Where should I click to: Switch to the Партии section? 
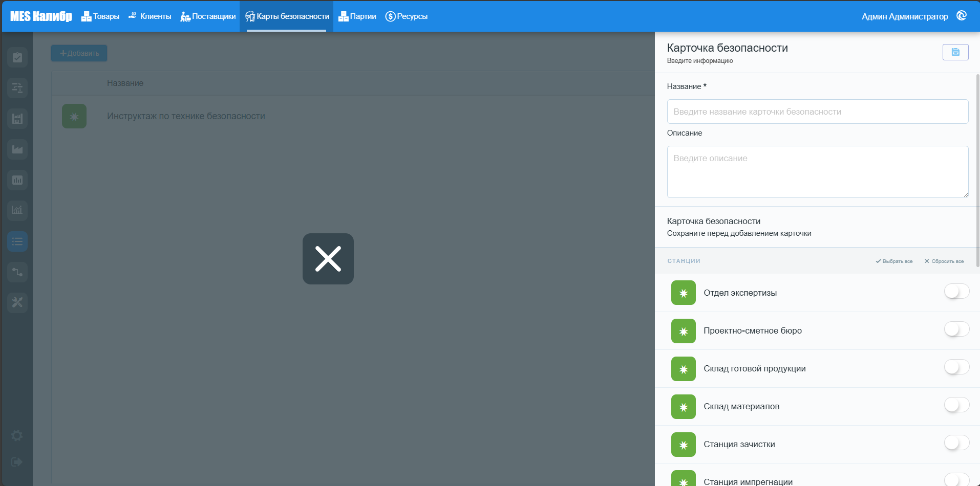tap(357, 16)
